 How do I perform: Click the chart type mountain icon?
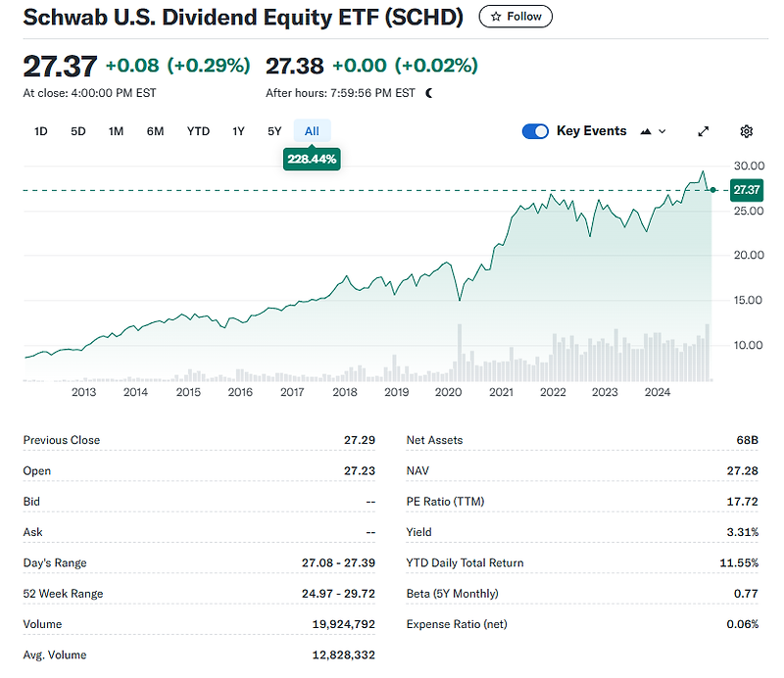pyautogui.click(x=646, y=131)
